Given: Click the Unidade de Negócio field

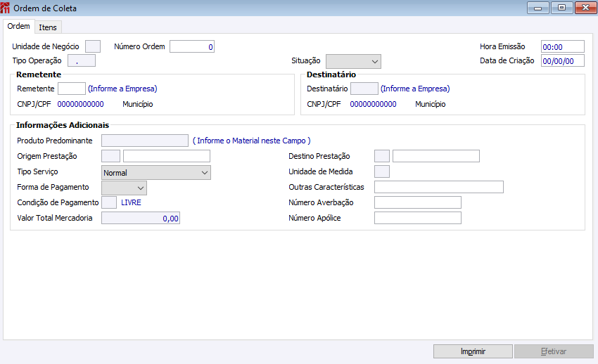Looking at the screenshot, I should coord(93,46).
